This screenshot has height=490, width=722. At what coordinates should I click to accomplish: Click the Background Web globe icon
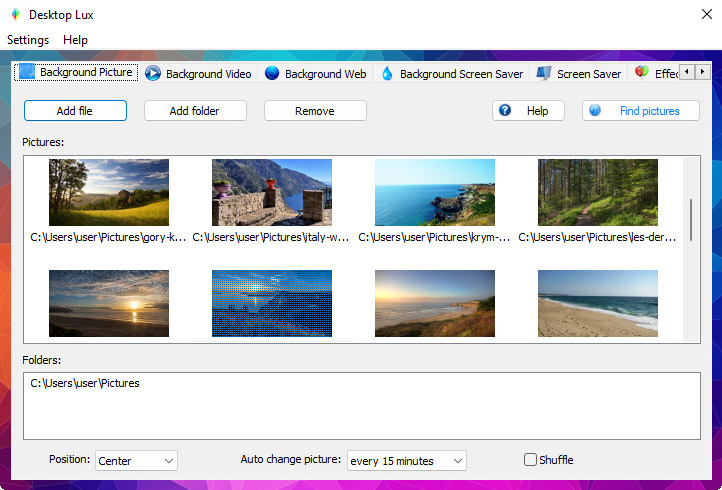click(272, 73)
